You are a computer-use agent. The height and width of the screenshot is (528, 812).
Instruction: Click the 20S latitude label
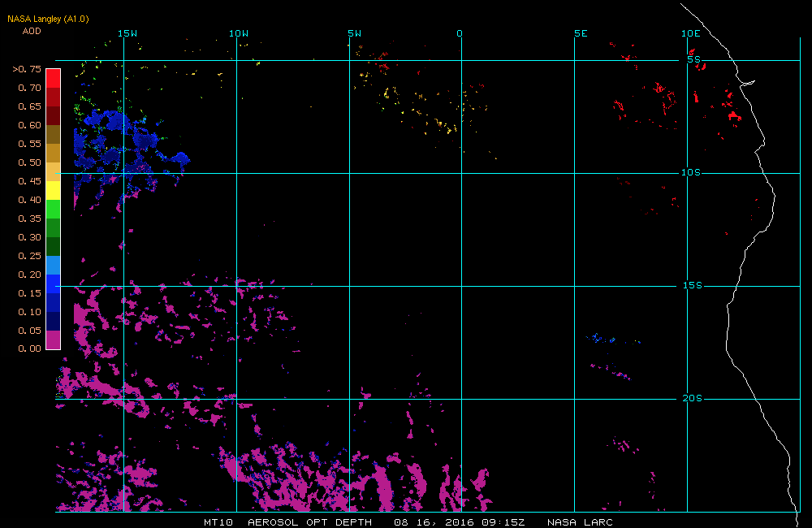693,399
